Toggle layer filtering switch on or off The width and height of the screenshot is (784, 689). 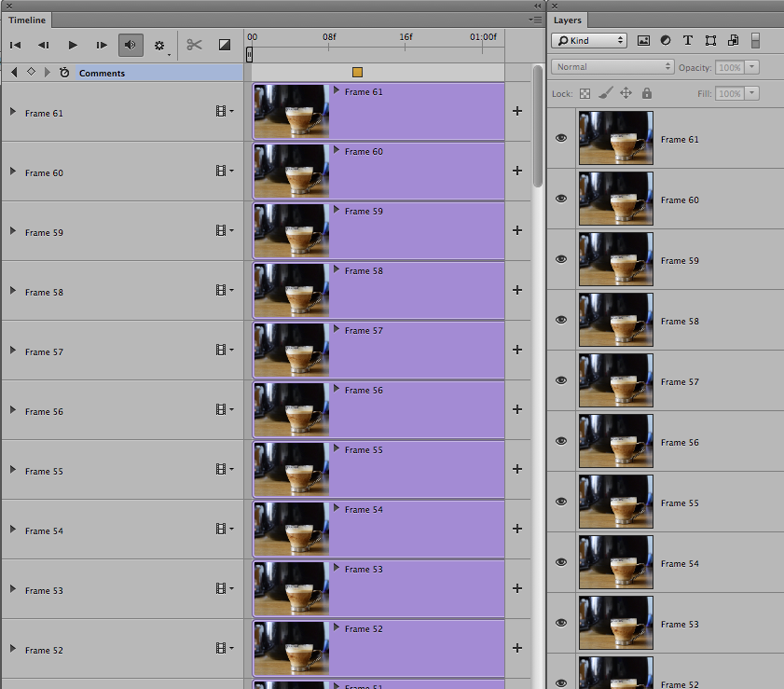[x=755, y=40]
